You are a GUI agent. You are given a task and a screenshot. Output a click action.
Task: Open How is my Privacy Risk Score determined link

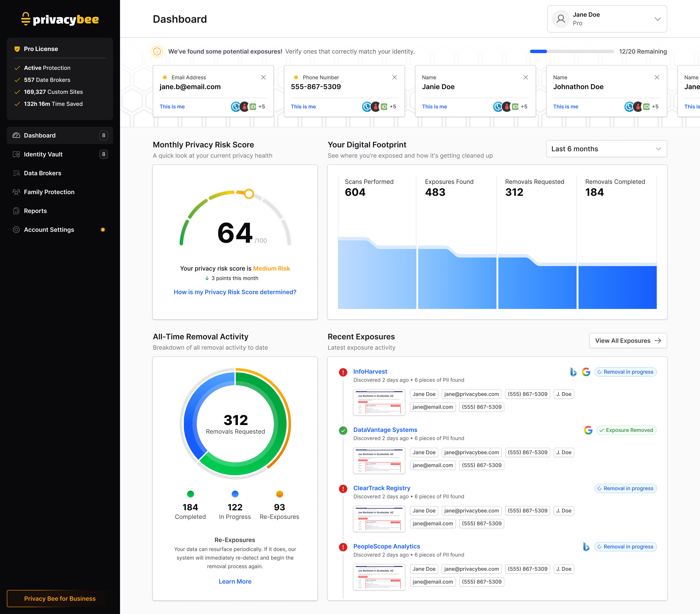pyautogui.click(x=235, y=292)
